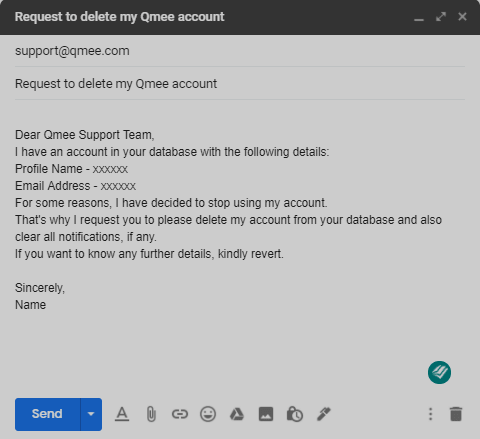Viewport: 480px width, 439px height.
Task: Insert signature using pen icon
Action: click(x=323, y=414)
